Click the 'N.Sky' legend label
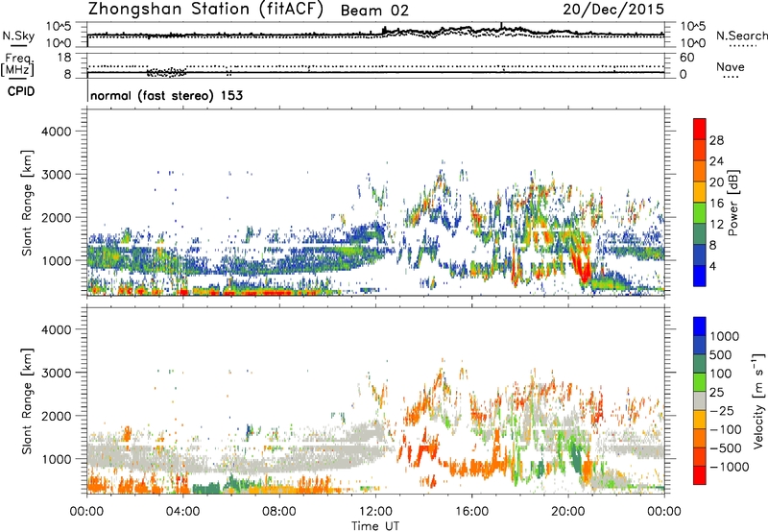 click(x=18, y=36)
